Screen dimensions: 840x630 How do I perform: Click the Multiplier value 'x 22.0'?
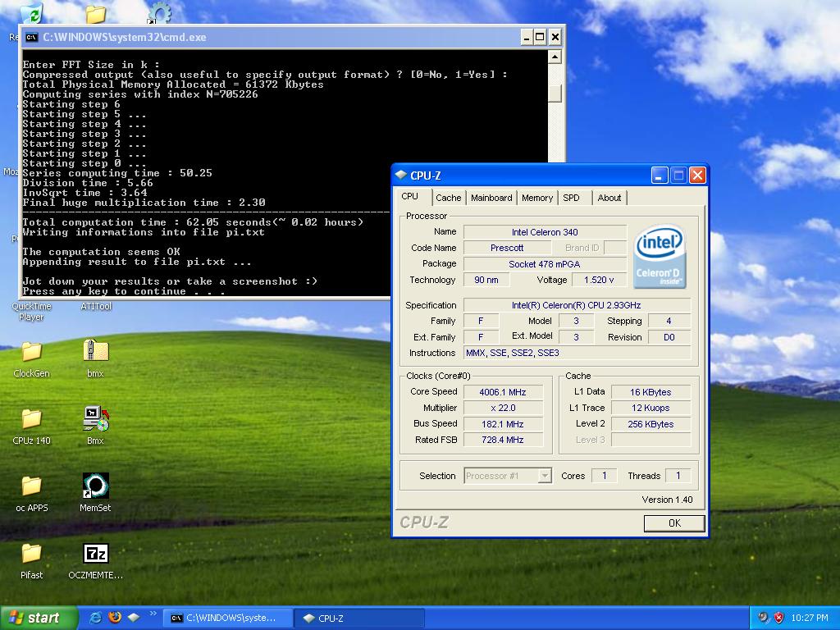(503, 408)
